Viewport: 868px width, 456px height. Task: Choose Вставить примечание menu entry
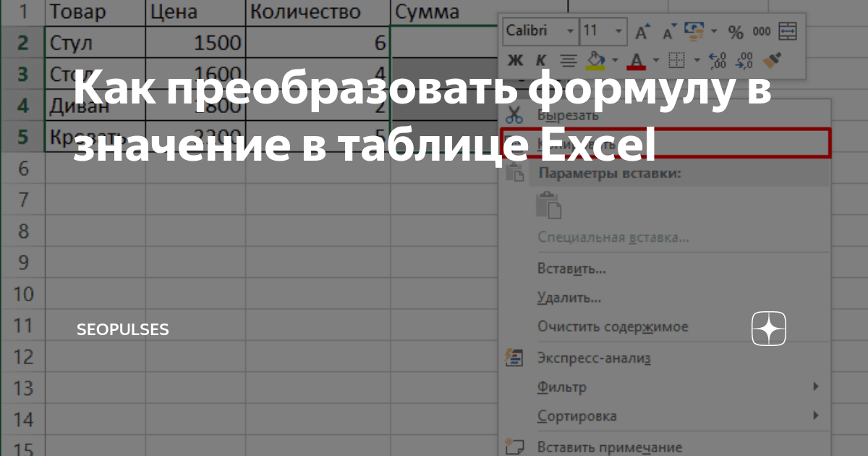tap(610, 448)
